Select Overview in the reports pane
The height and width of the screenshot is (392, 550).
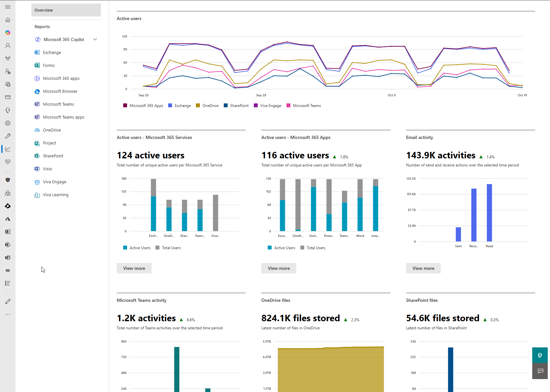(44, 10)
